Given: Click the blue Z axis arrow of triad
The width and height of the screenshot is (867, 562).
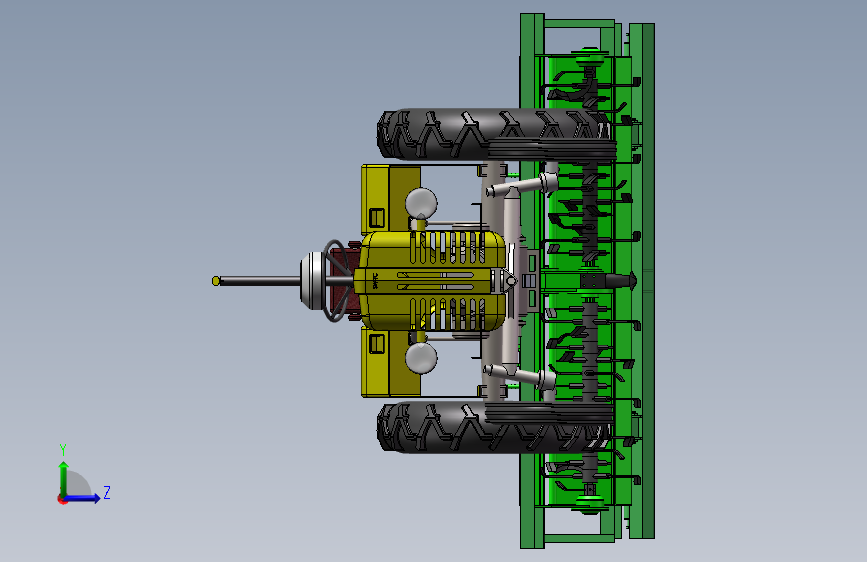Looking at the screenshot, I should 83,498.
